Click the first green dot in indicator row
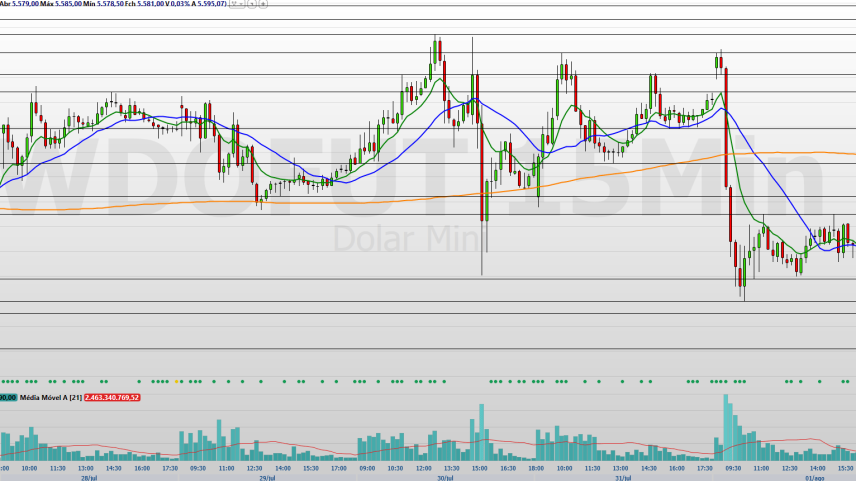856x481 pixels. [3, 382]
